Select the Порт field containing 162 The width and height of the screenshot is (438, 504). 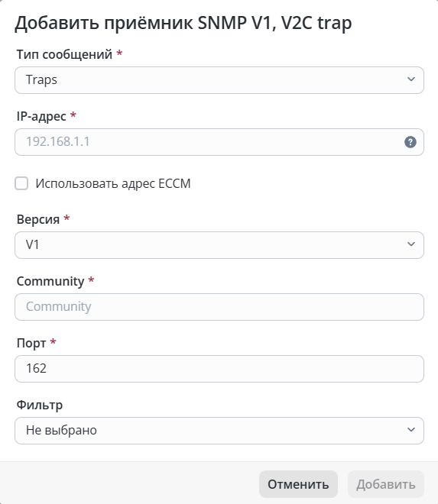click(x=219, y=369)
